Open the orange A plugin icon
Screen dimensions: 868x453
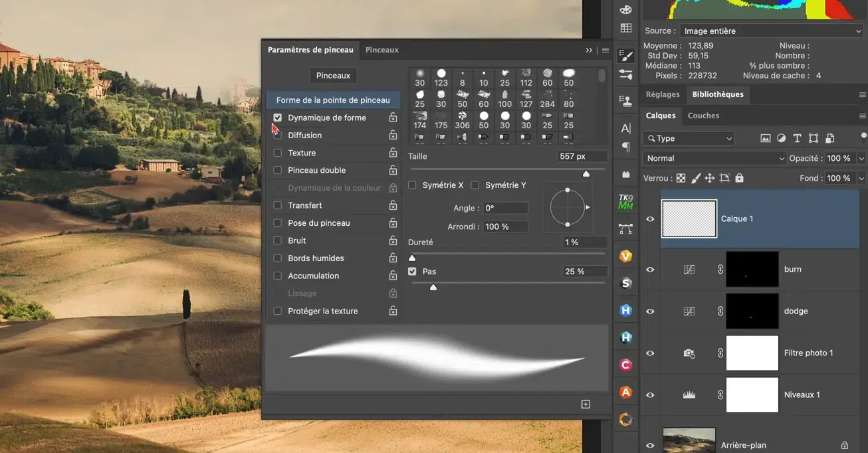click(x=625, y=392)
